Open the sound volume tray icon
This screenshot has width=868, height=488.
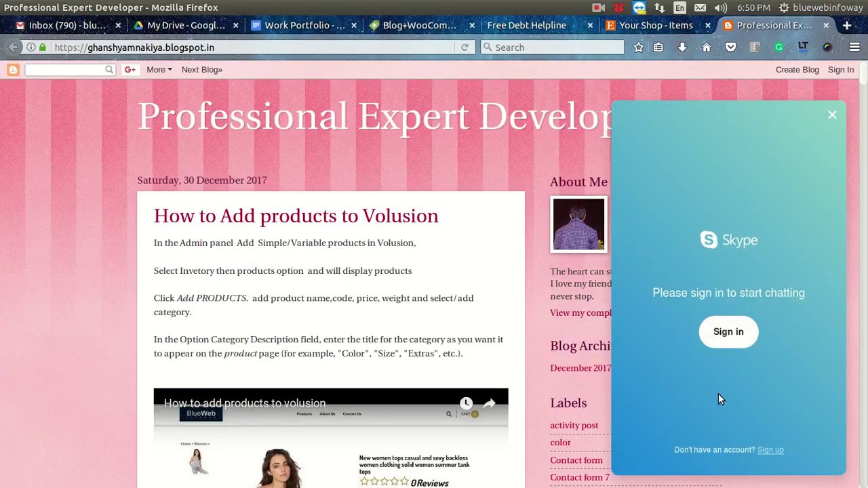coord(720,7)
